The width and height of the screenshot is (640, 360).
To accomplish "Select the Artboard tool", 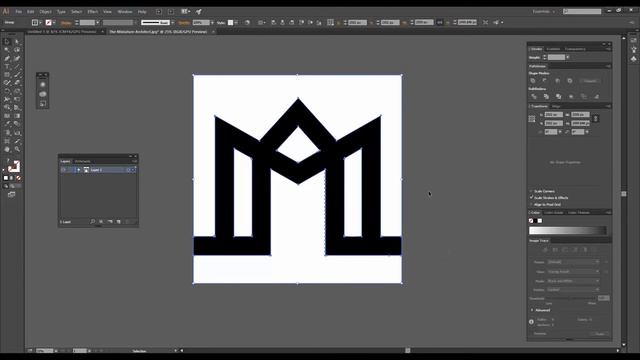I will pyautogui.click(x=7, y=141).
